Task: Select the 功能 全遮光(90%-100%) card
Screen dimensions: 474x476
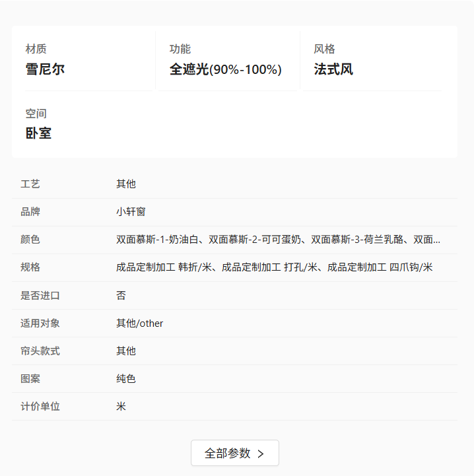Action: [228, 60]
